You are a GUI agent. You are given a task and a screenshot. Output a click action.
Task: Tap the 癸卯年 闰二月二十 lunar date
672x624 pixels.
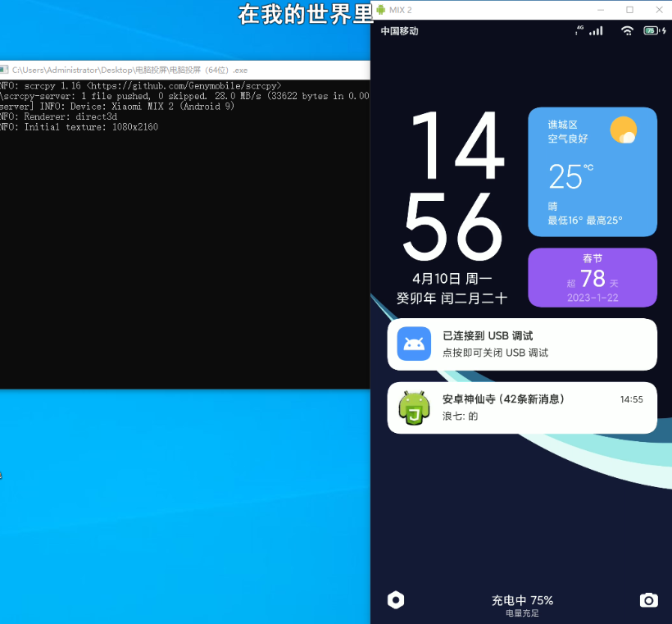[x=452, y=299]
